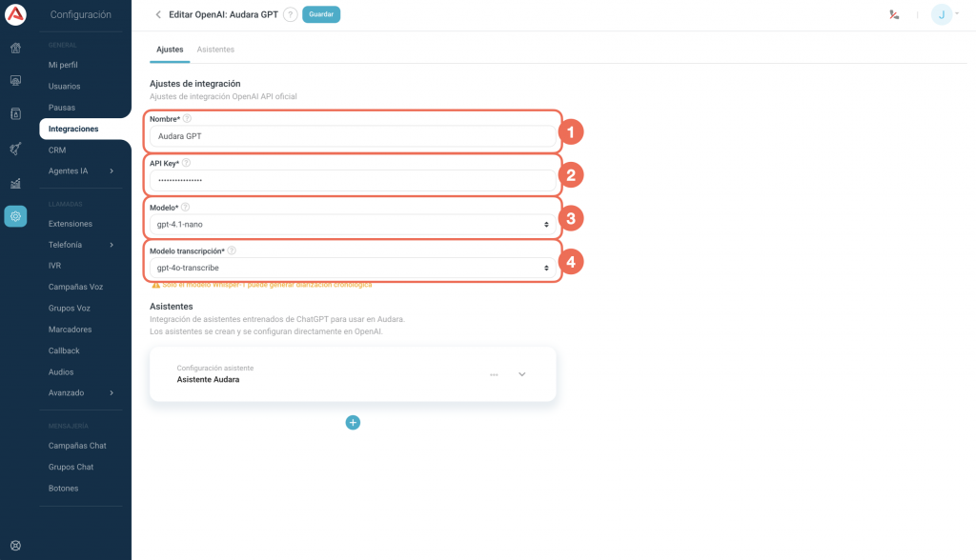Select the gear configuration icon

[15, 216]
